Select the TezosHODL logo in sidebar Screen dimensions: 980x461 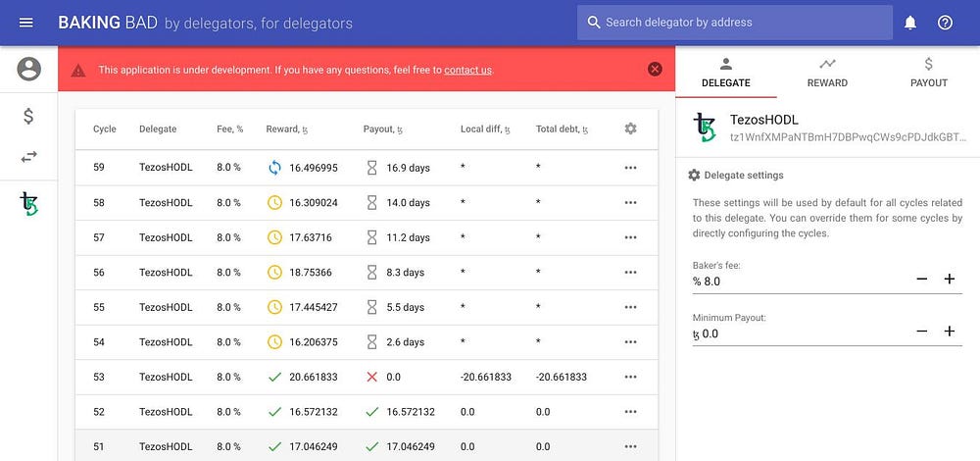[28, 203]
